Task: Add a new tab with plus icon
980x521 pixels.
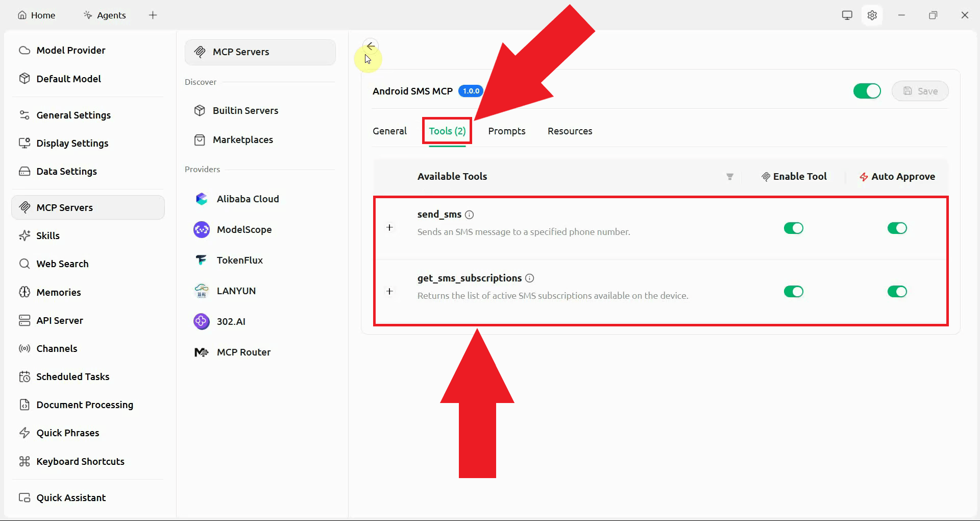Action: (153, 15)
